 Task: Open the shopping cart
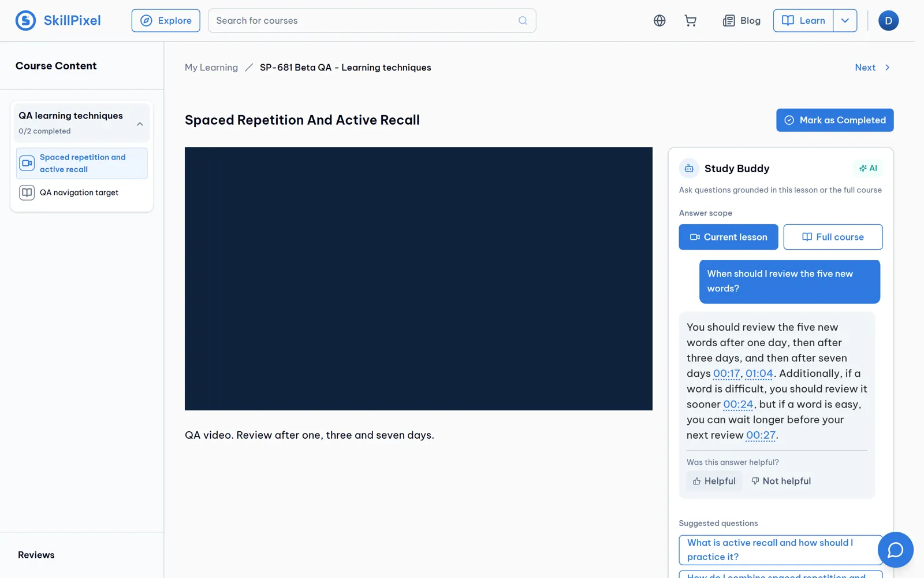pyautogui.click(x=690, y=21)
